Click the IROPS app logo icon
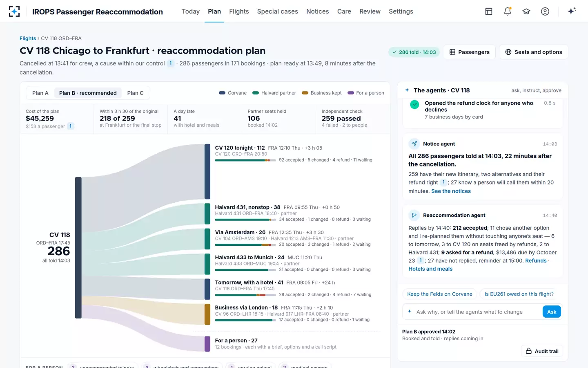This screenshot has width=588, height=368. (x=14, y=11)
